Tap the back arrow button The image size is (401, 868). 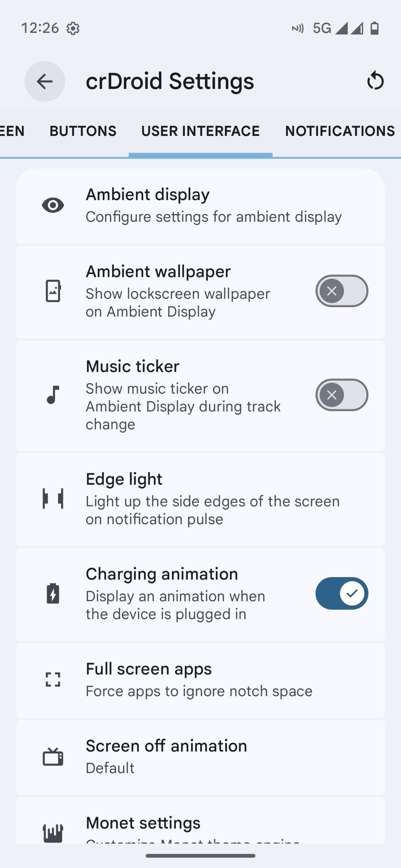tap(44, 81)
